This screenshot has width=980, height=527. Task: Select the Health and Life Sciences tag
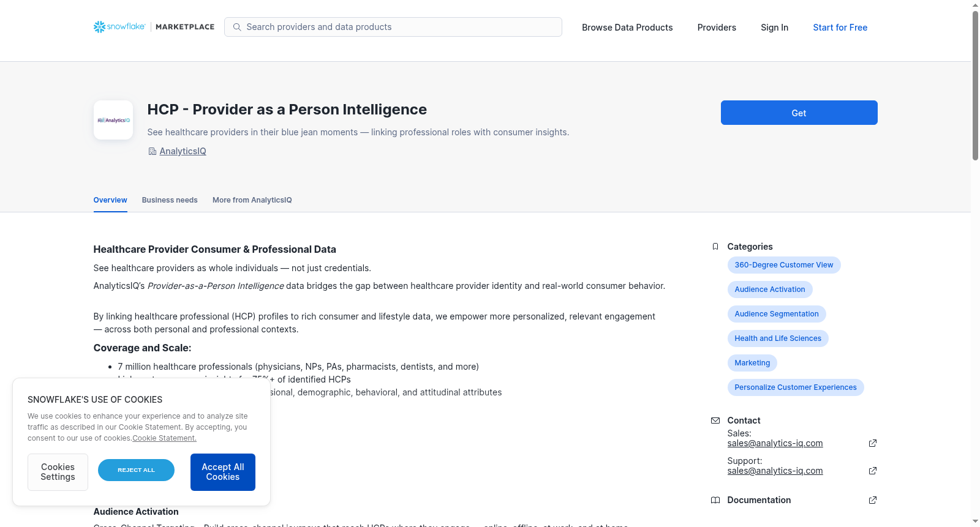point(778,338)
